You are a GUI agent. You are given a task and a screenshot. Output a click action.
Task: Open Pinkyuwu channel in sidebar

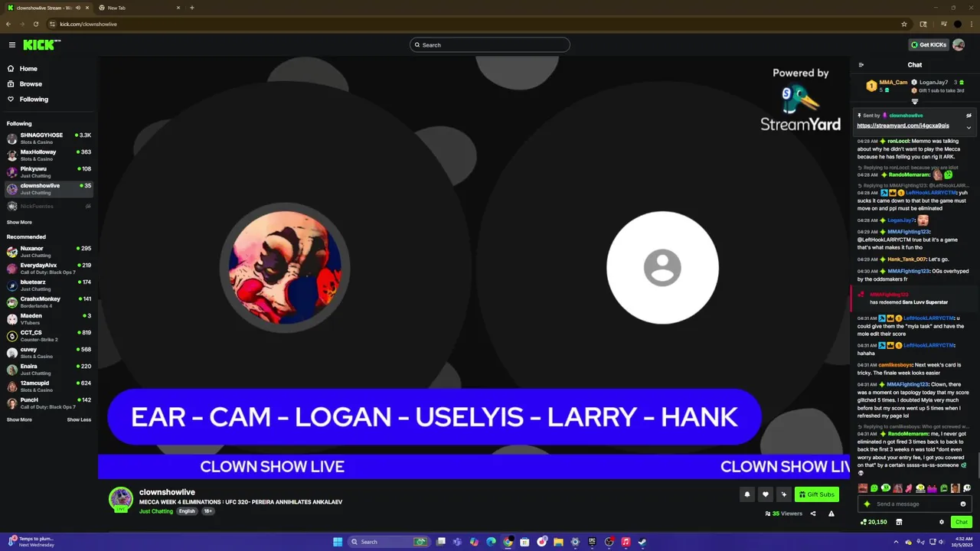(x=49, y=171)
